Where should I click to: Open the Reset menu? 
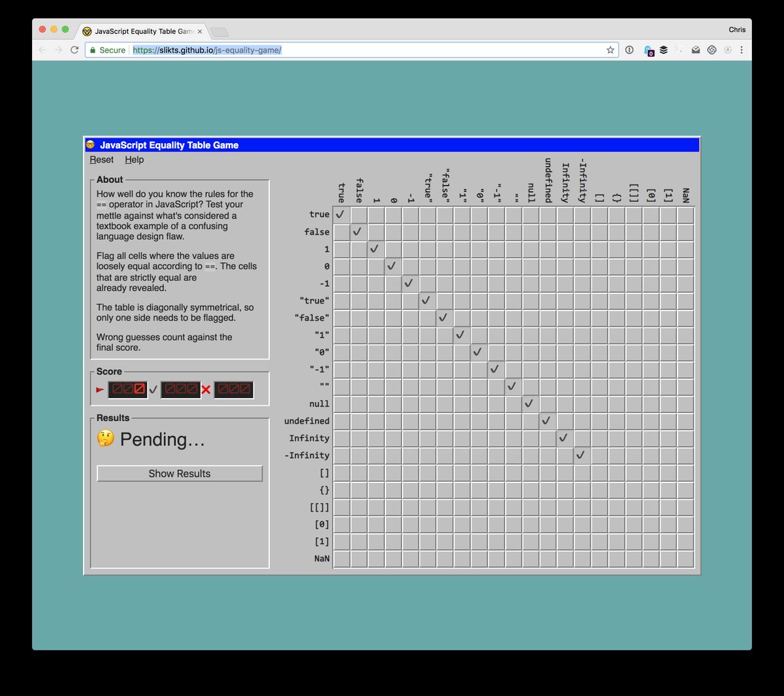point(101,160)
